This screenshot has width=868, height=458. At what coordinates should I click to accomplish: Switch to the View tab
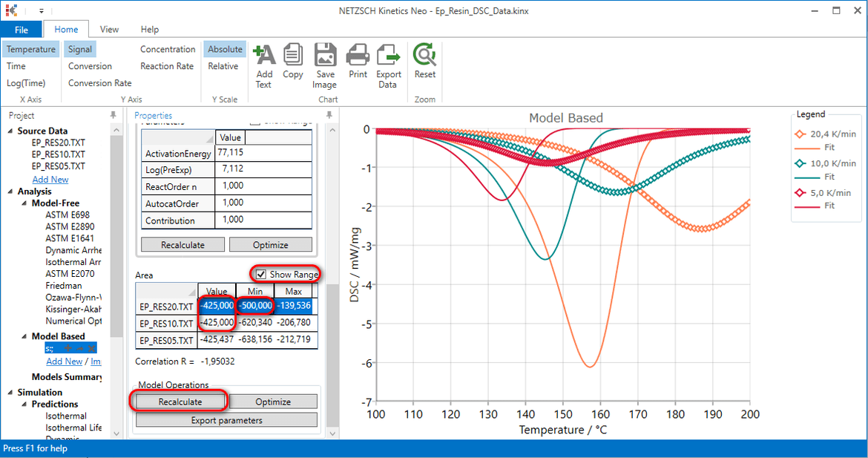pos(109,29)
